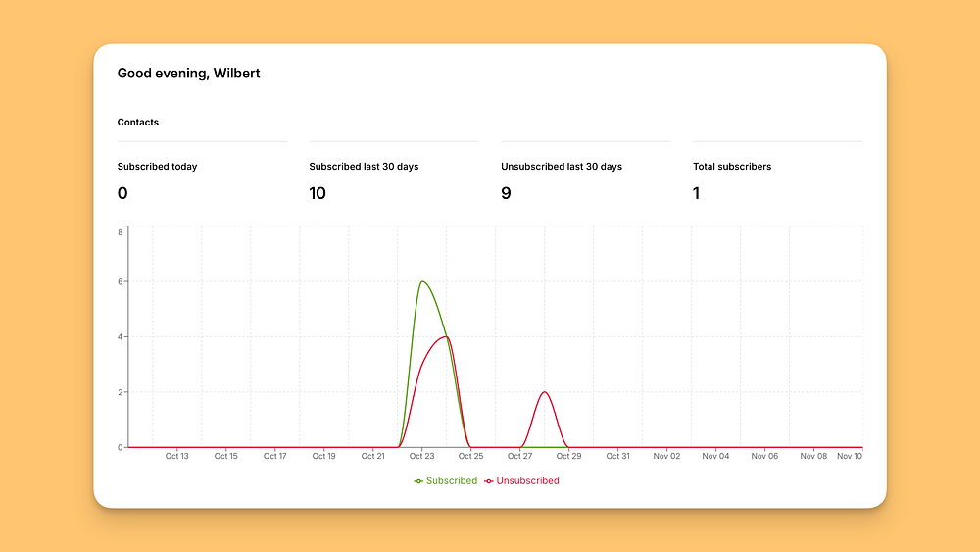Open the Subscribed last 30 days value 10
980x552 pixels.
pyautogui.click(x=318, y=193)
